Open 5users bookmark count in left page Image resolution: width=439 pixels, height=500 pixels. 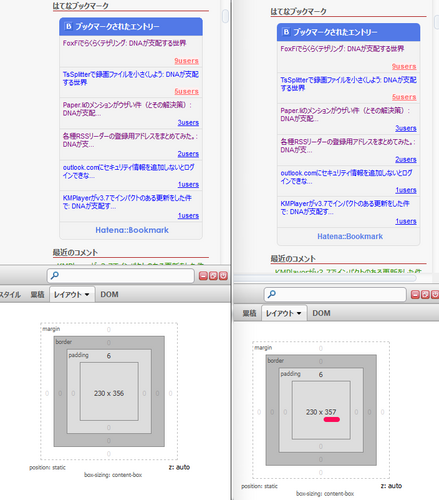click(186, 91)
